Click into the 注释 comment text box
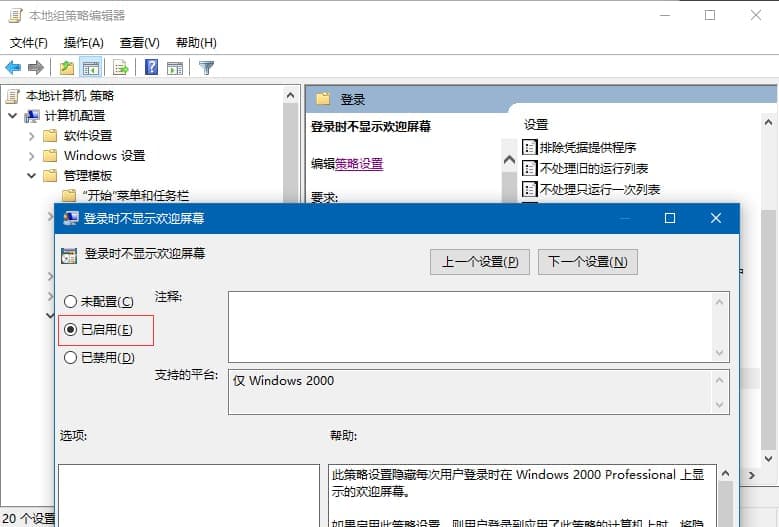The width and height of the screenshot is (779, 527). [469, 327]
